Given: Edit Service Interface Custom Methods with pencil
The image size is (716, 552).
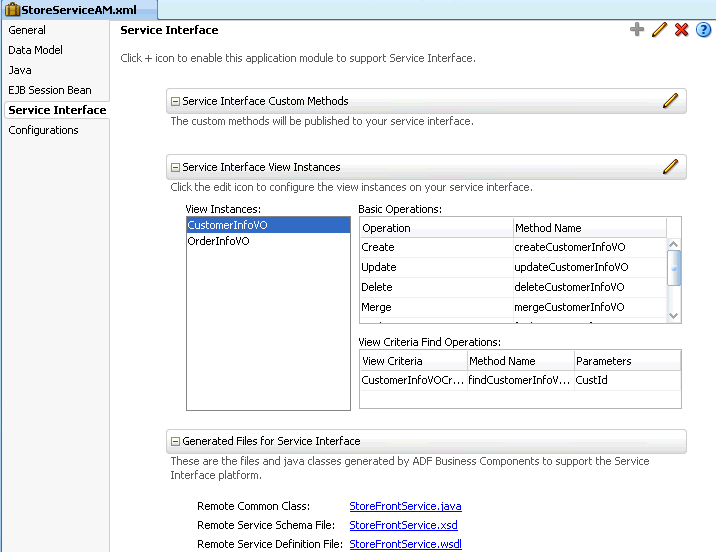Looking at the screenshot, I should click(x=670, y=100).
